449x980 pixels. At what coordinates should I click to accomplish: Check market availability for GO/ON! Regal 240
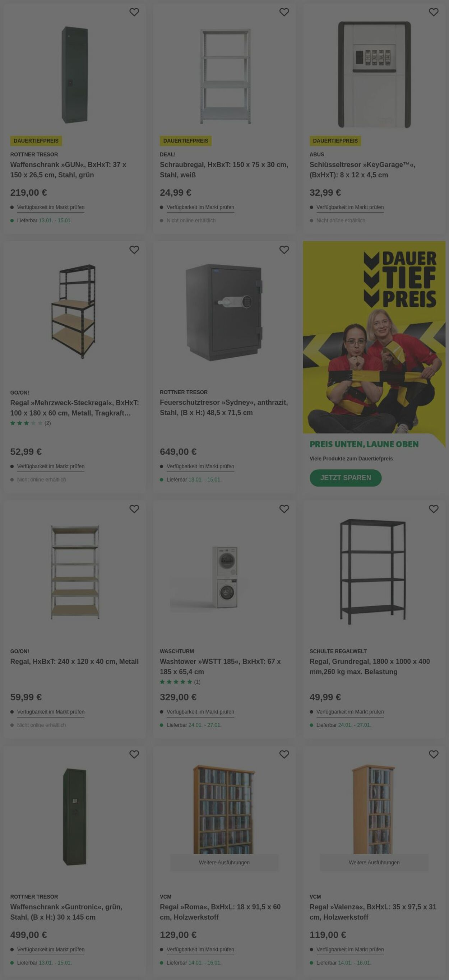(51, 712)
